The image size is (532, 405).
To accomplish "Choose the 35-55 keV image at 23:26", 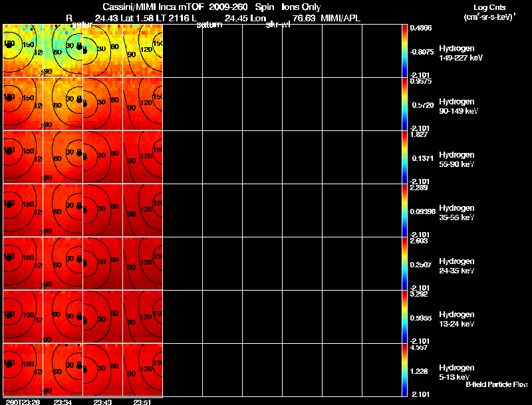I will 23,210.
